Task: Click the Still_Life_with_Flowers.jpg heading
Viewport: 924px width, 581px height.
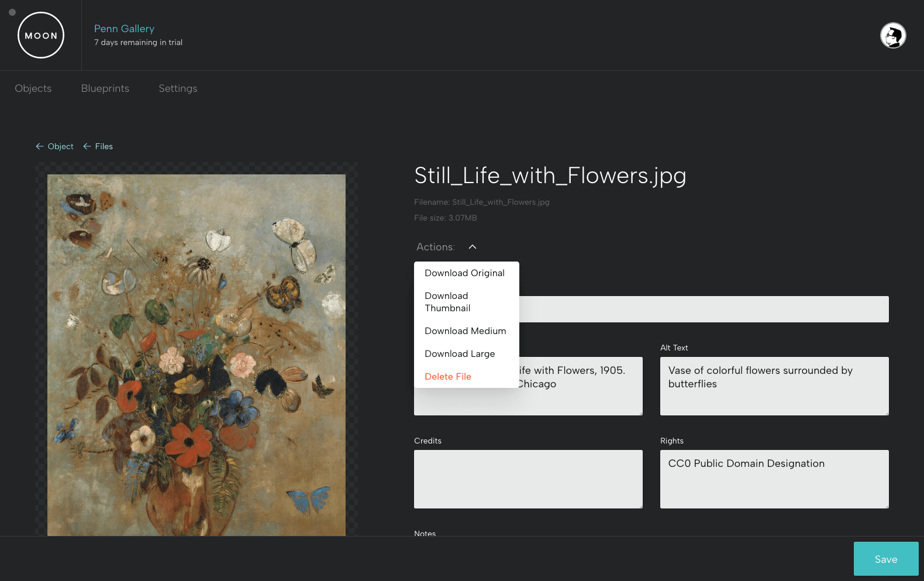Action: 550,176
